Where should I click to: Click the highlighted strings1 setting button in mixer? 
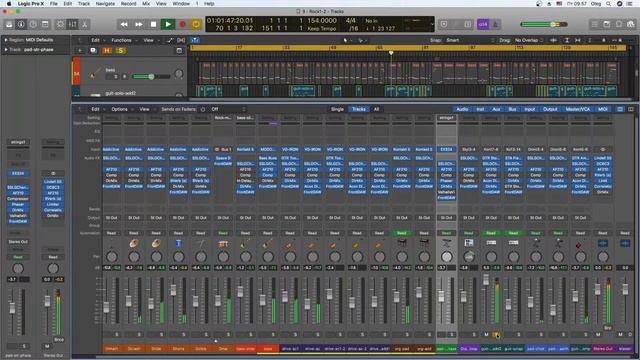(x=446, y=118)
